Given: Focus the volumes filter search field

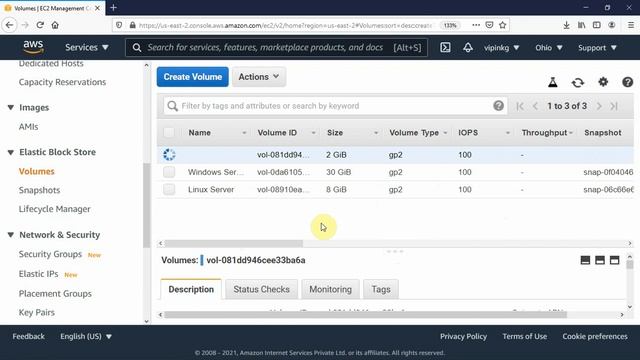Looking at the screenshot, I should [x=336, y=106].
